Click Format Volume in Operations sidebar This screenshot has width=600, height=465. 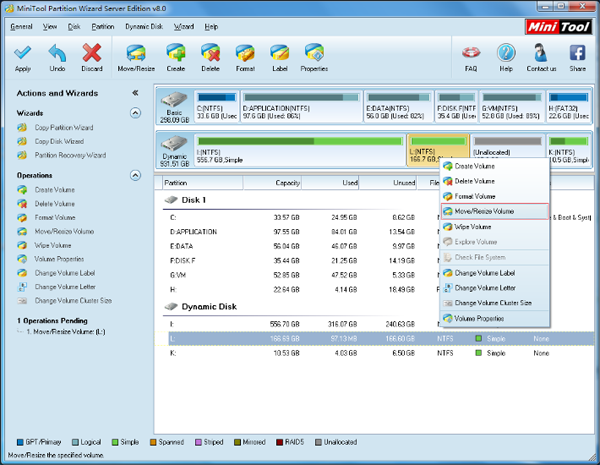[x=55, y=217]
